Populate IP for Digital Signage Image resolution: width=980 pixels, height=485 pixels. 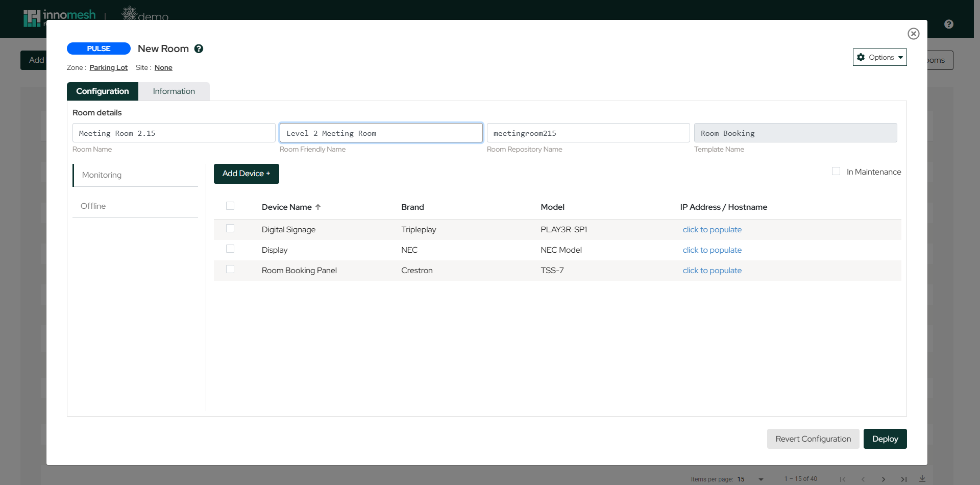[x=712, y=230]
